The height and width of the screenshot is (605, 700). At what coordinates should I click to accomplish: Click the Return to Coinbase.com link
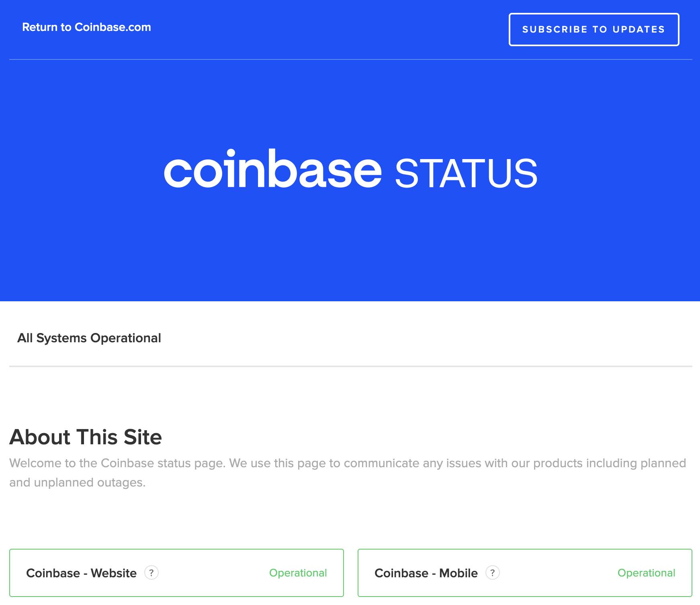(86, 27)
